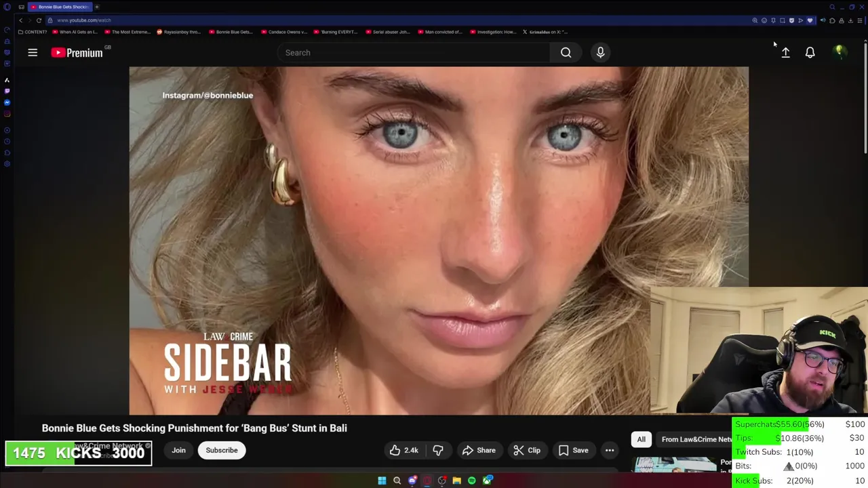Screen dimensions: 868x488
Task: Select From Law&Crime Network chip
Action: [x=696, y=439]
